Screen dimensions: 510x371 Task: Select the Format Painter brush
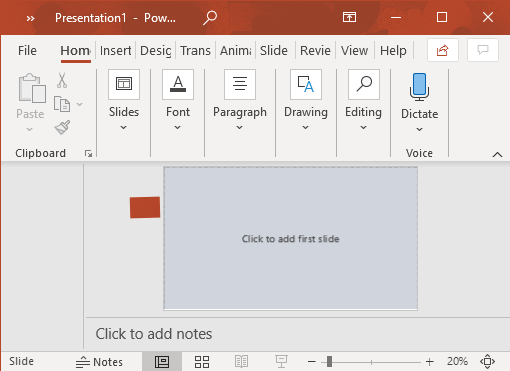[x=62, y=127]
